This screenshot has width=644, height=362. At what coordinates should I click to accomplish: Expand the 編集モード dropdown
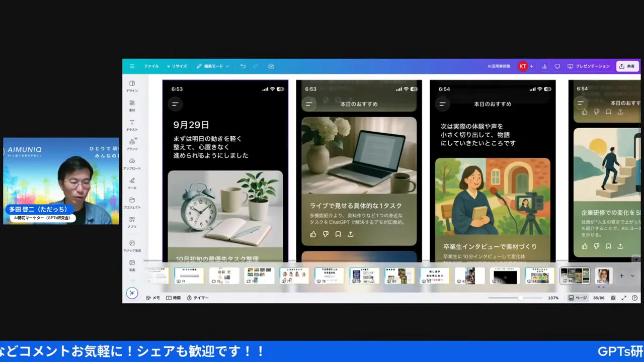tap(213, 66)
